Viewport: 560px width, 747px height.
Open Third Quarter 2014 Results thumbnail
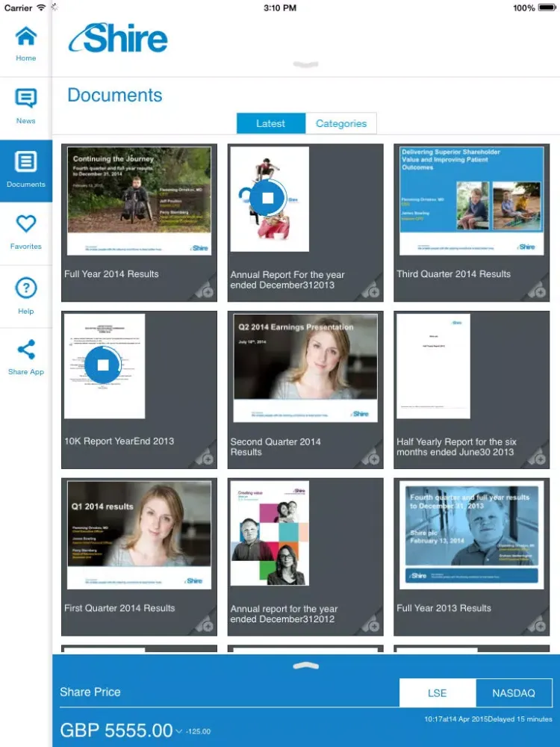coord(471,201)
